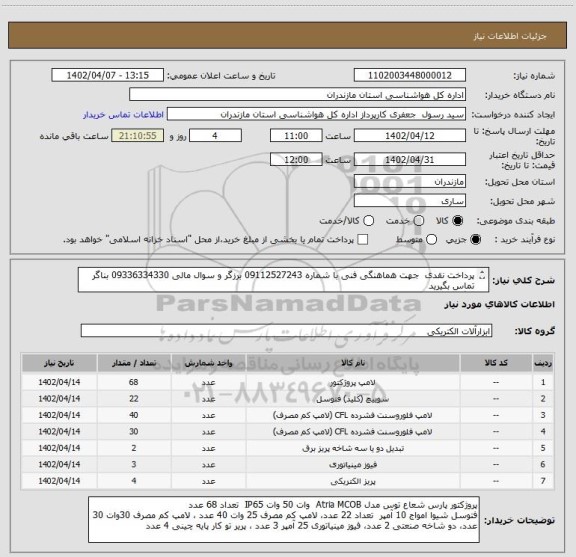This screenshot has height=557, width=576.
Task: Click the deadline time field 11:00
Action: pyautogui.click(x=296, y=136)
